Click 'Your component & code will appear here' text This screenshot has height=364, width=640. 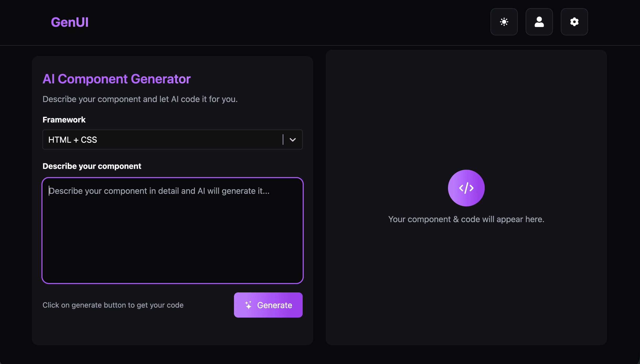[x=466, y=219]
